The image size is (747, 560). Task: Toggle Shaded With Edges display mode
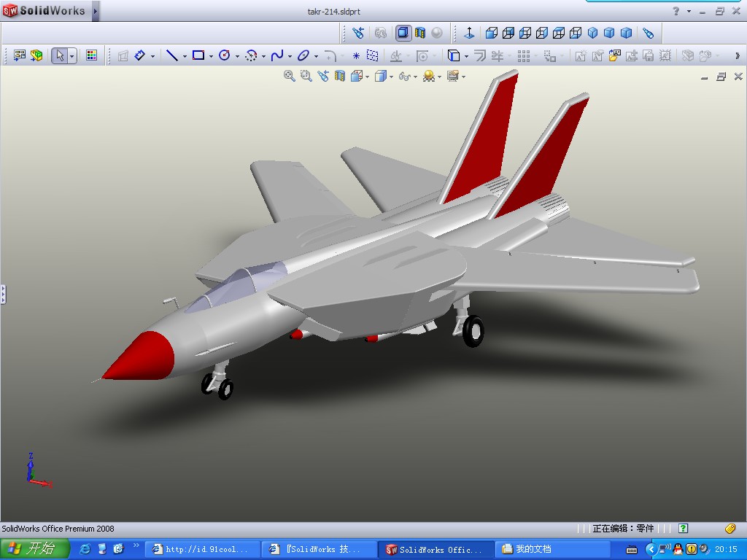coord(403,33)
